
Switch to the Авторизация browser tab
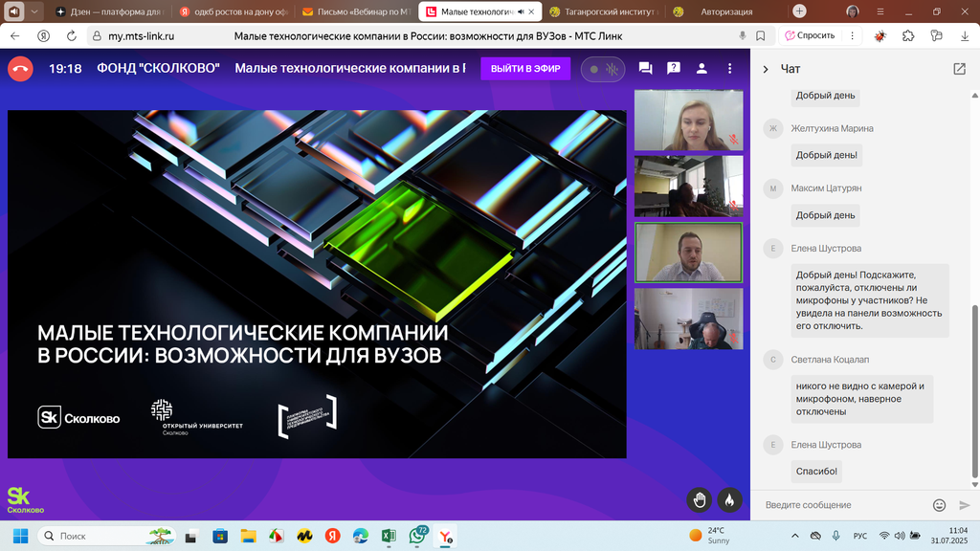click(724, 11)
